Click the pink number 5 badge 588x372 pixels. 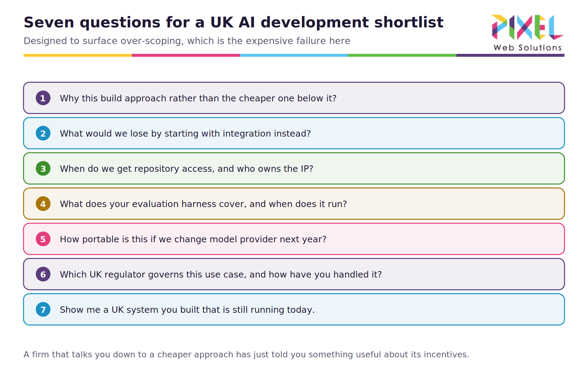click(43, 239)
